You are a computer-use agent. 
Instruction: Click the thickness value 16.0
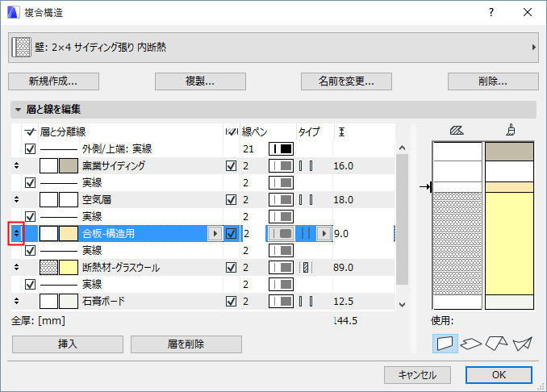point(343,166)
